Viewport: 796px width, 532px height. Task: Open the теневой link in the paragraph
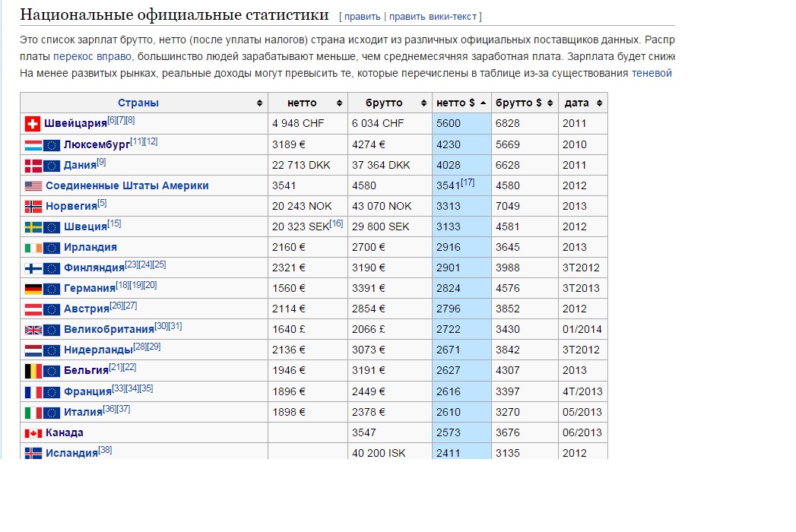(652, 73)
